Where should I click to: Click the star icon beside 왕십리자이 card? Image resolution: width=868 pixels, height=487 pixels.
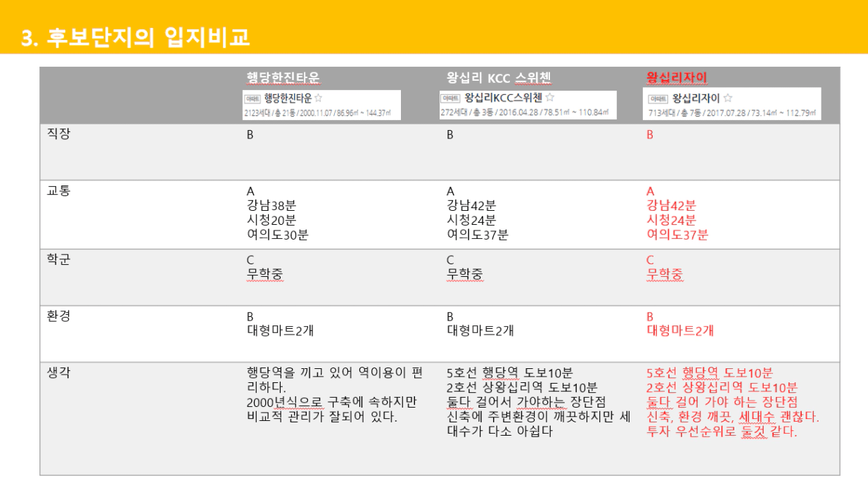tap(728, 98)
